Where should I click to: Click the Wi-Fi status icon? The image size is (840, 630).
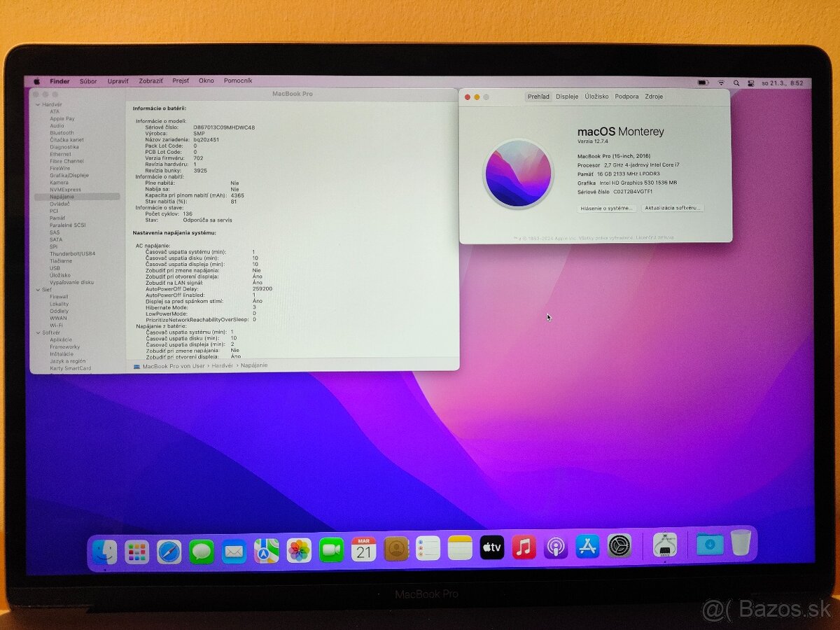[722, 82]
